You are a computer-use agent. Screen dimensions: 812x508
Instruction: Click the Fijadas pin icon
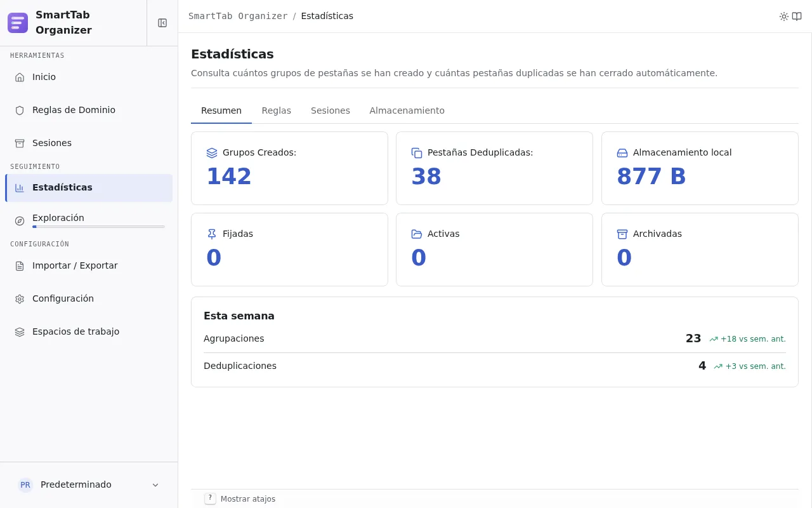[212, 234]
